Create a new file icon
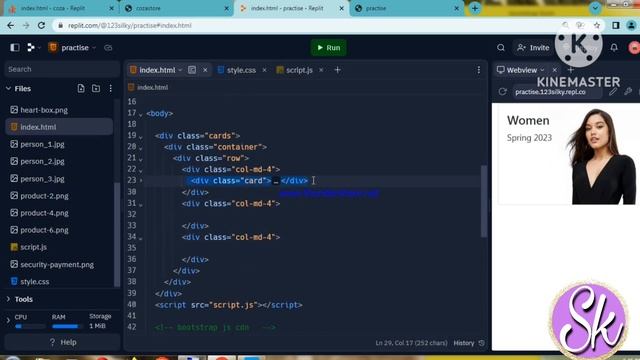This screenshot has height=360, width=640. (81, 89)
